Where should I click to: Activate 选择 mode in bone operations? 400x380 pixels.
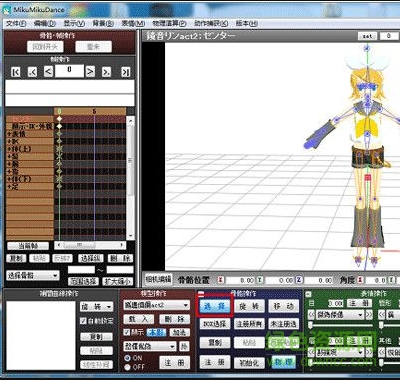click(x=215, y=306)
